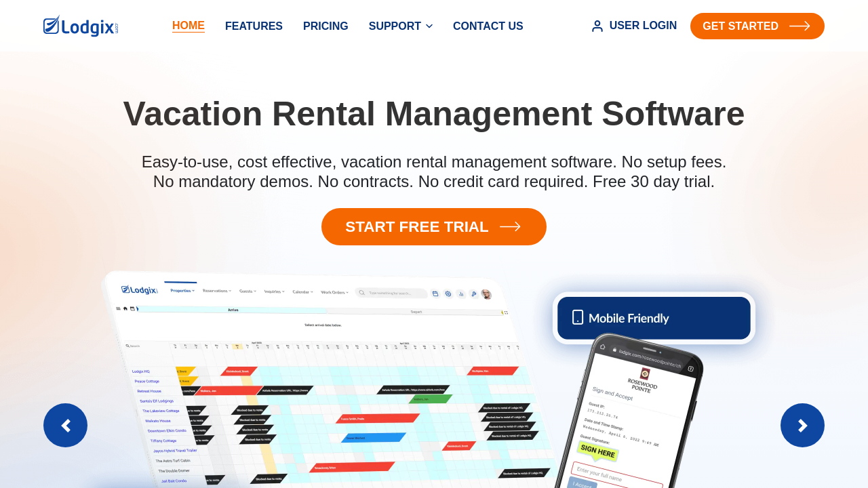The image size is (868, 488).
Task: Open the CONTACT US page
Action: click(488, 26)
